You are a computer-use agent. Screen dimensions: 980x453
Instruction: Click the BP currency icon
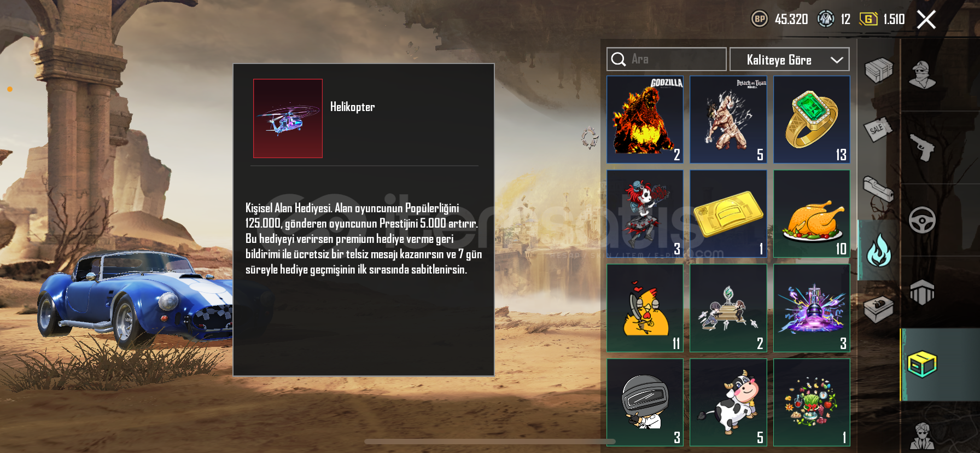pyautogui.click(x=759, y=19)
